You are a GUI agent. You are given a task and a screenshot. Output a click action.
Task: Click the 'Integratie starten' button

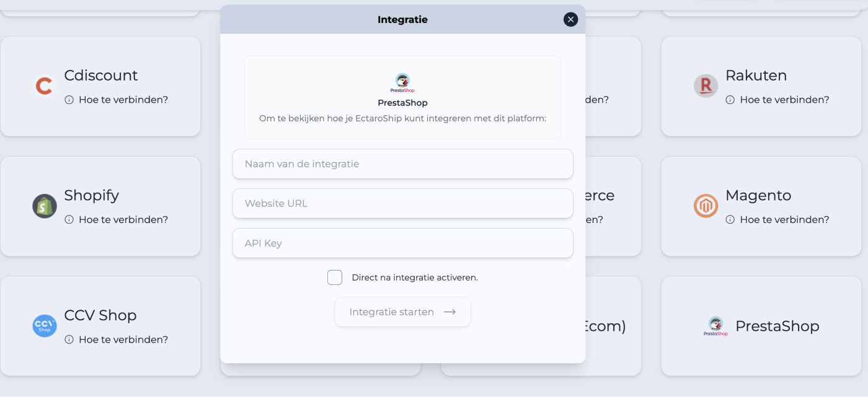402,312
